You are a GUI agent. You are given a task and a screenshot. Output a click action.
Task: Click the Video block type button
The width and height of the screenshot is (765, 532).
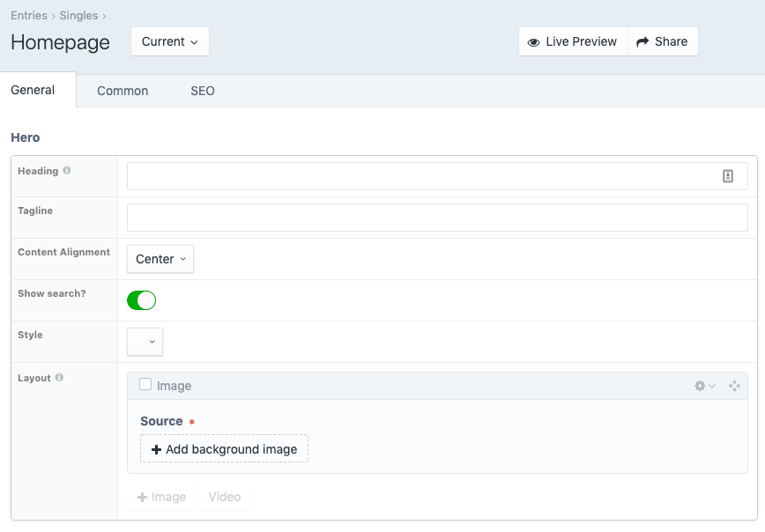click(223, 497)
